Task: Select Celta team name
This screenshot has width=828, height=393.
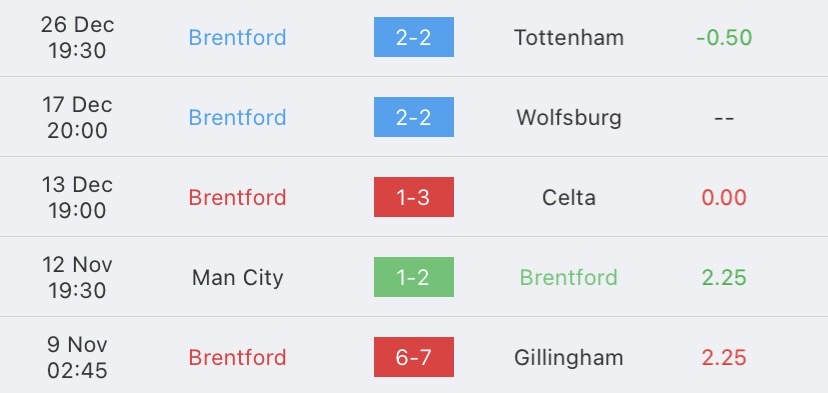Action: [x=569, y=198]
